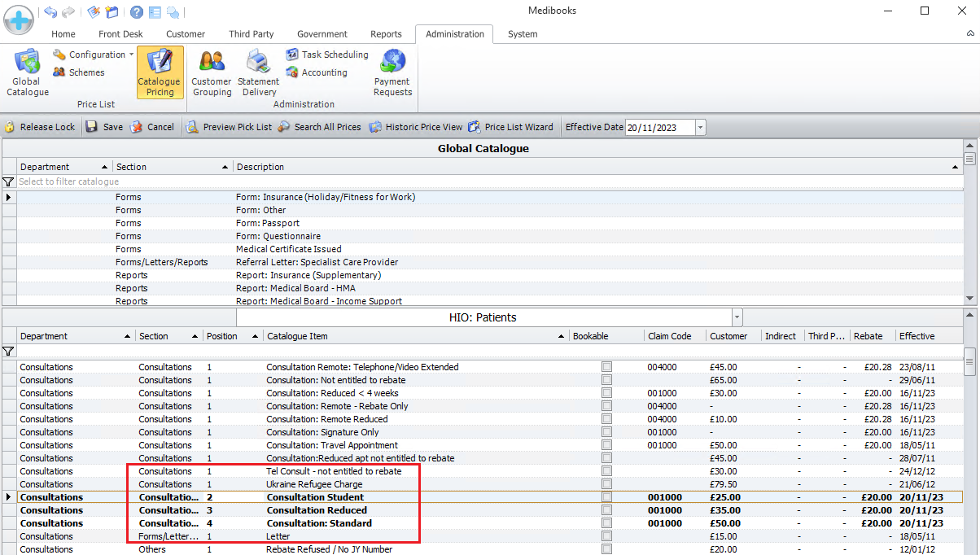
Task: Open Statement Delivery
Action: [x=259, y=72]
